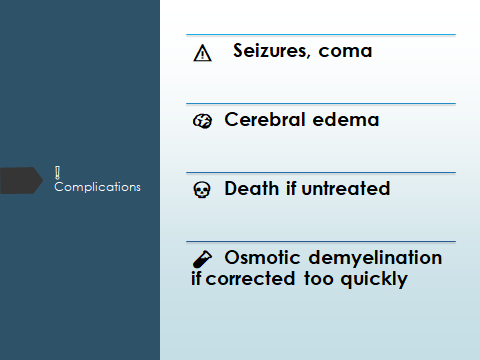Select the divider line above Death if untreated

pos(321,172)
